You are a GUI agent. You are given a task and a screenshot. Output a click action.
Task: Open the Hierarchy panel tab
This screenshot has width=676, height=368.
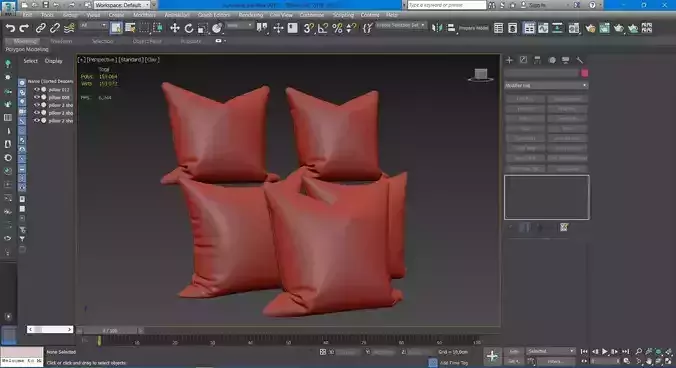[537, 60]
